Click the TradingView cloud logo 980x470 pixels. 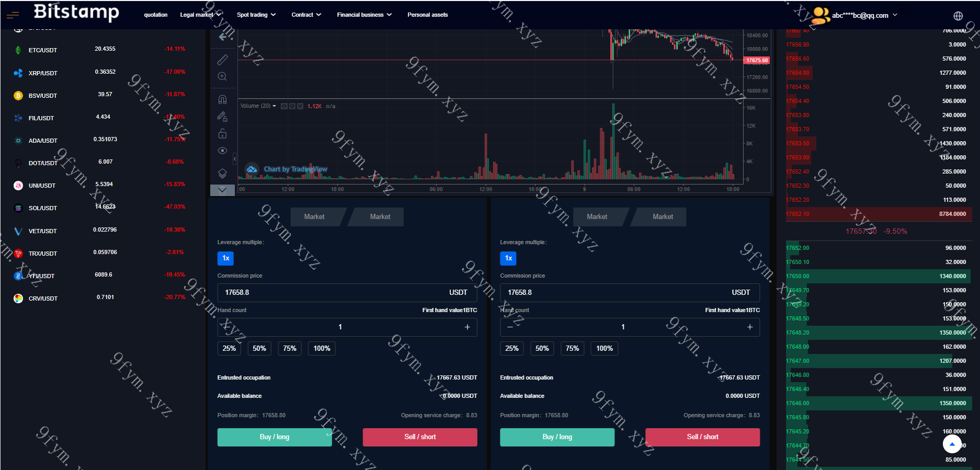[x=252, y=169]
